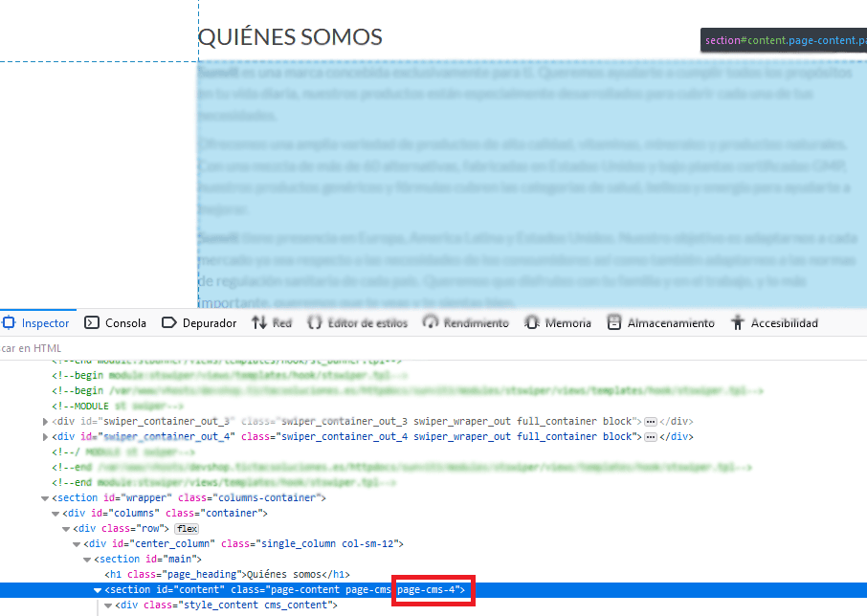This screenshot has height=616, width=867.
Task: Click the Almacenamiento storage icon
Action: click(x=613, y=322)
